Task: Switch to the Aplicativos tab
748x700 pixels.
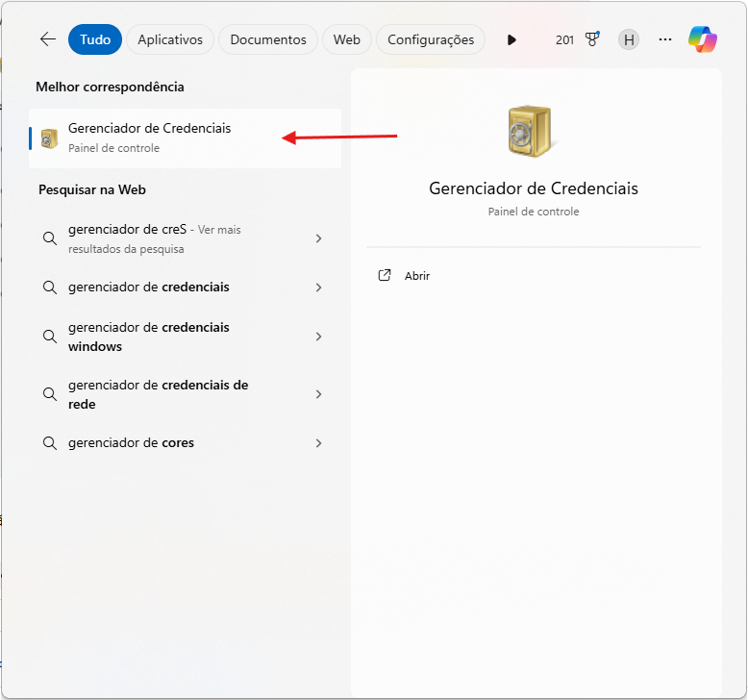Action: tap(170, 39)
